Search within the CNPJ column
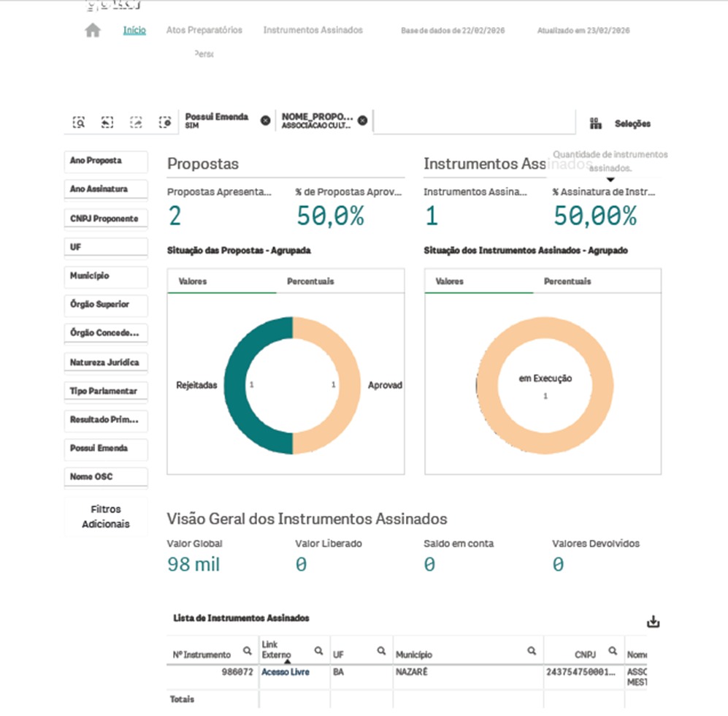The width and height of the screenshot is (728, 716). (x=613, y=651)
